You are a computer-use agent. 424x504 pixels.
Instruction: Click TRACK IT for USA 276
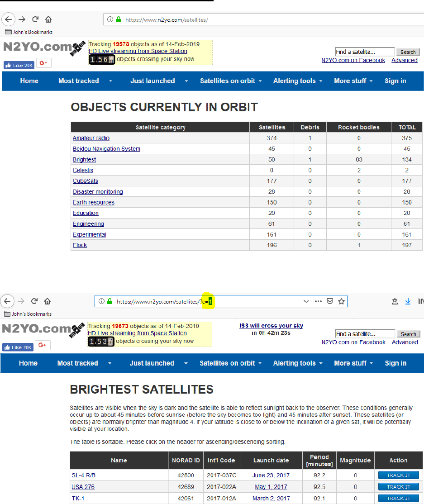399,487
